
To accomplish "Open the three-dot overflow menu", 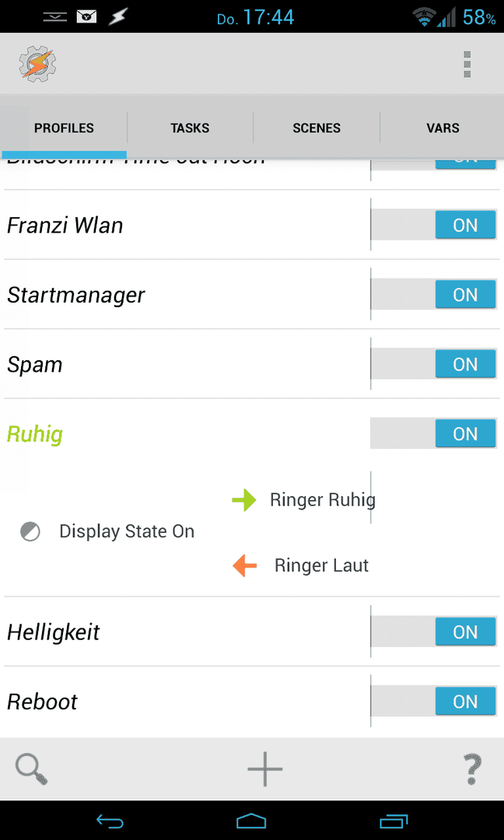I will coord(467,65).
